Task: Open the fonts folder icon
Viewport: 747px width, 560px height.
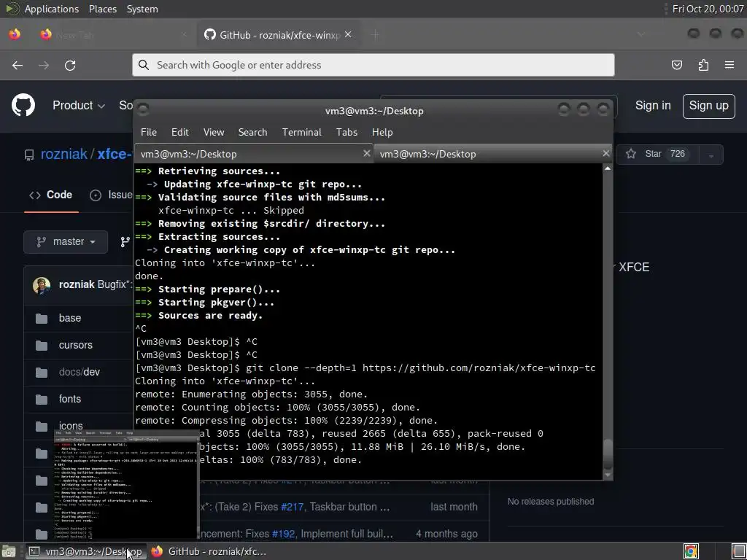Action: pos(42,399)
